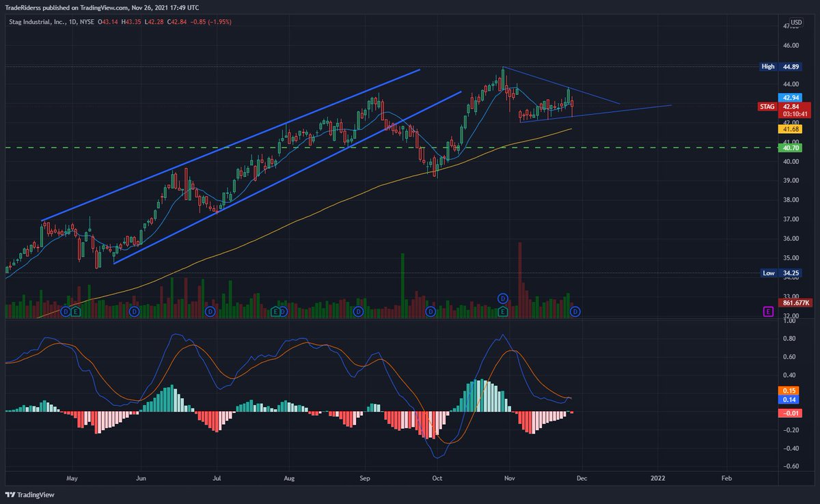The image size is (820, 504).
Task: Click the dividend D marker near Jul
Action: click(210, 311)
